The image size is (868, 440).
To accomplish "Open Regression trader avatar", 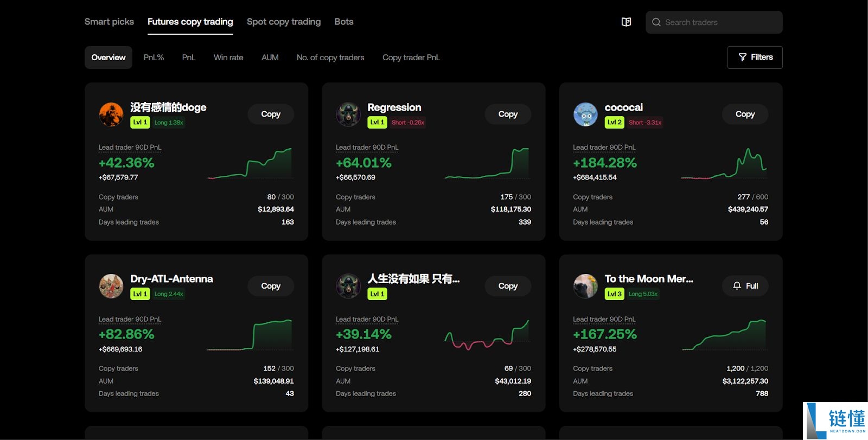I will [x=348, y=114].
